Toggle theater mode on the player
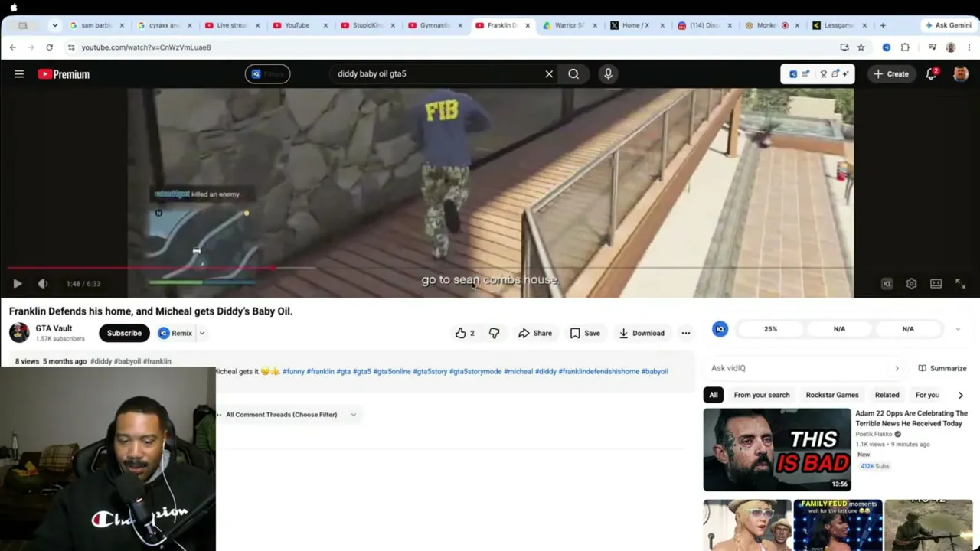The height and width of the screenshot is (551, 980). [936, 284]
